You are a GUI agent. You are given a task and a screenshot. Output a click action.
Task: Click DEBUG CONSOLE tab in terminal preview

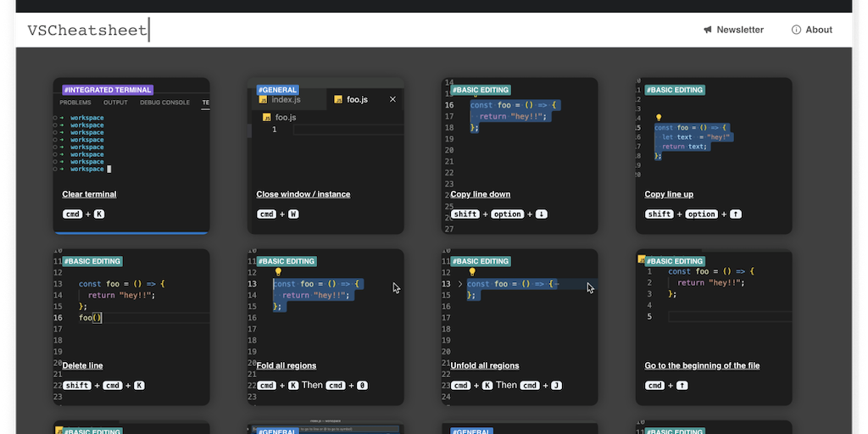coord(164,103)
